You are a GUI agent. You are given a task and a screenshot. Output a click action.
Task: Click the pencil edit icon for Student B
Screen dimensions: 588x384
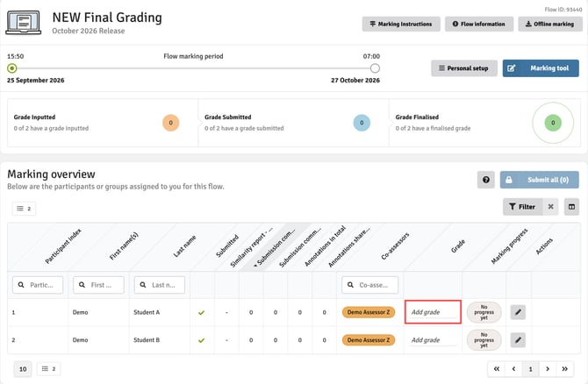tap(518, 340)
